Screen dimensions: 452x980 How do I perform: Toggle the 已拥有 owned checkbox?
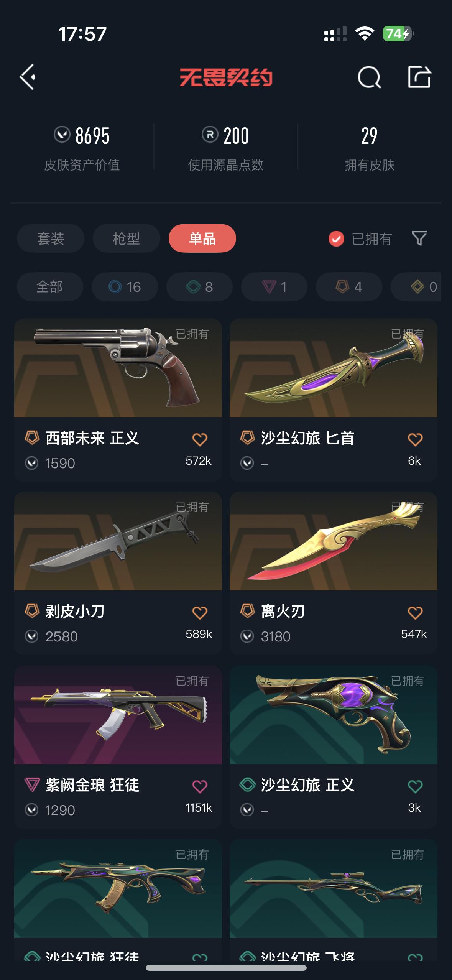coord(336,239)
